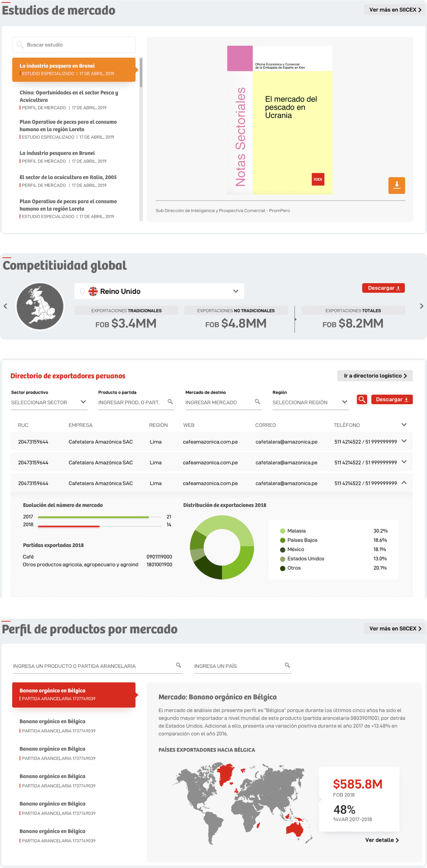427x868 pixels.
Task: Click the United Kingdom flag icon
Action: (93, 291)
